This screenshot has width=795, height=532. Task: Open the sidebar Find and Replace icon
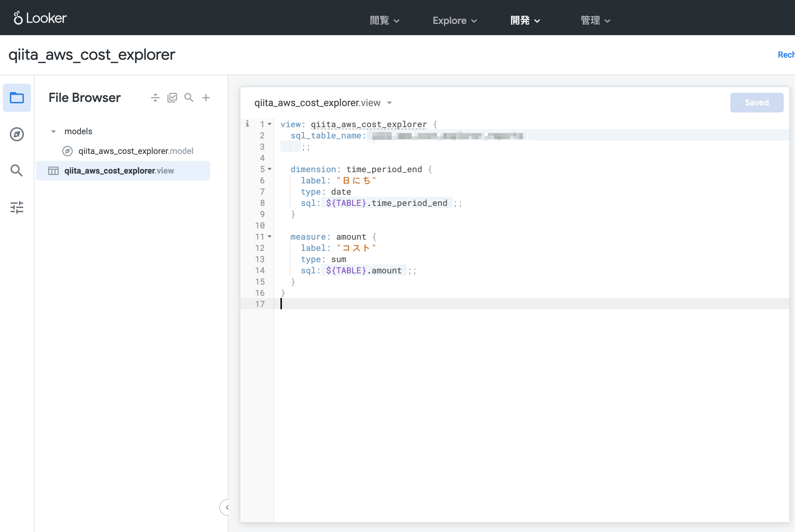(17, 170)
